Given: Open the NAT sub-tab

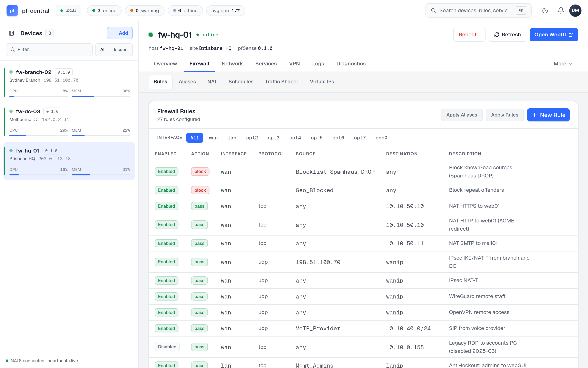Looking at the screenshot, I should pos(212,82).
